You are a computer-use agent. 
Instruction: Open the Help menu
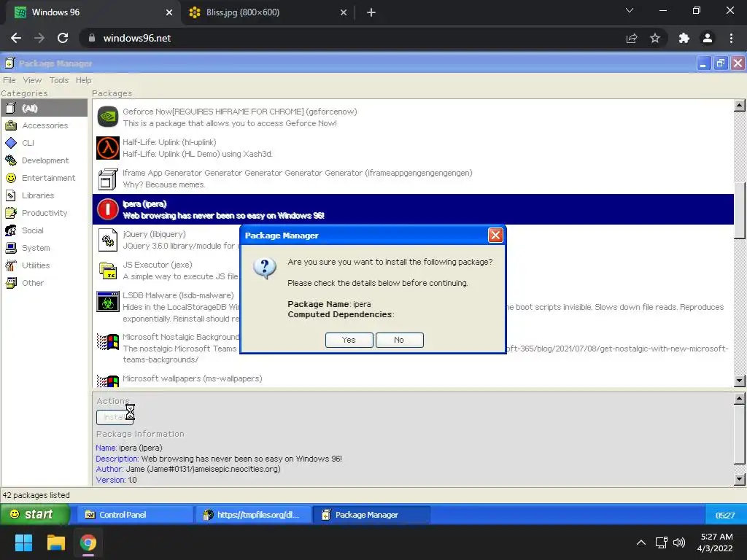[83, 80]
